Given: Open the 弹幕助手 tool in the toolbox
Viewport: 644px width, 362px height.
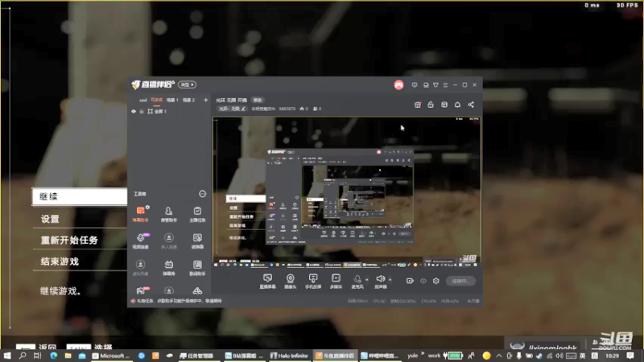Looking at the screenshot, I should 140,214.
